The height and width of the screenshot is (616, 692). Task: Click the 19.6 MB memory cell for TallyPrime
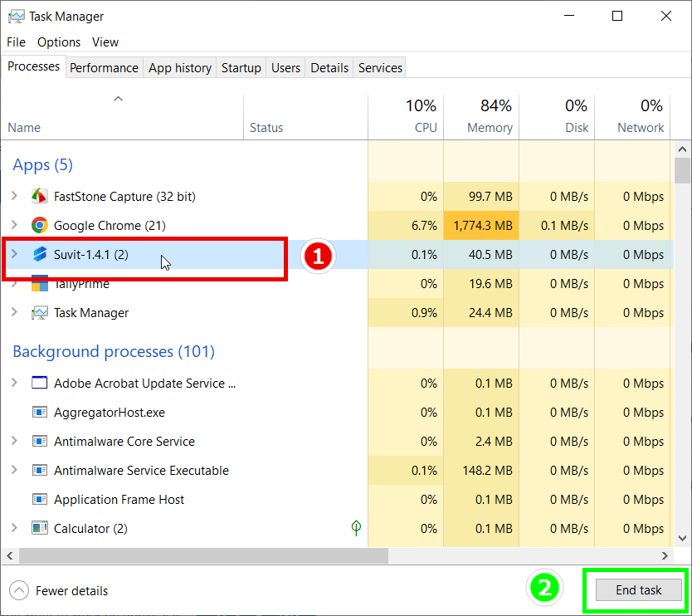coord(481,283)
